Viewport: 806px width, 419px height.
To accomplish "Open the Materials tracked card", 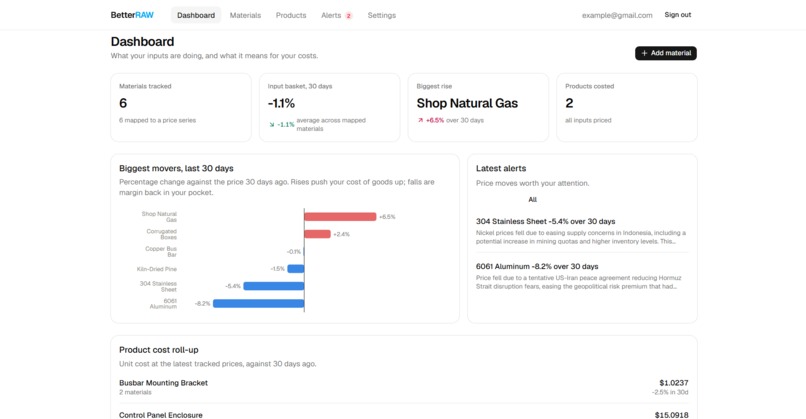I will click(x=181, y=107).
